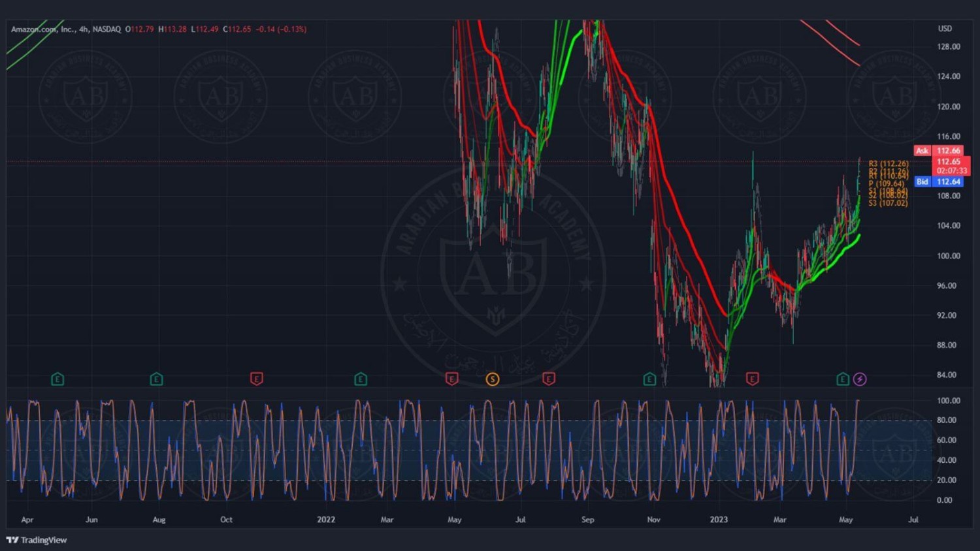Click the Oct label on the time axis
This screenshot has height=551, width=980.
(226, 520)
